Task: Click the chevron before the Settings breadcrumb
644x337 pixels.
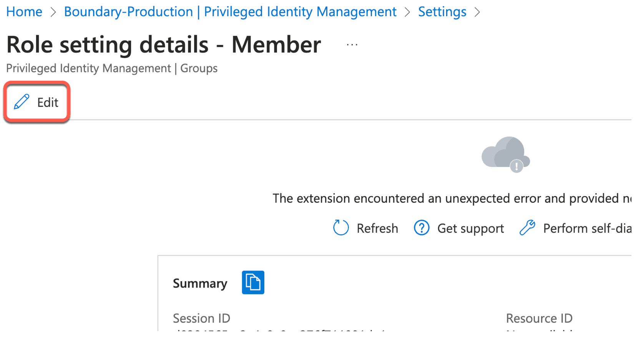Action: (x=407, y=12)
